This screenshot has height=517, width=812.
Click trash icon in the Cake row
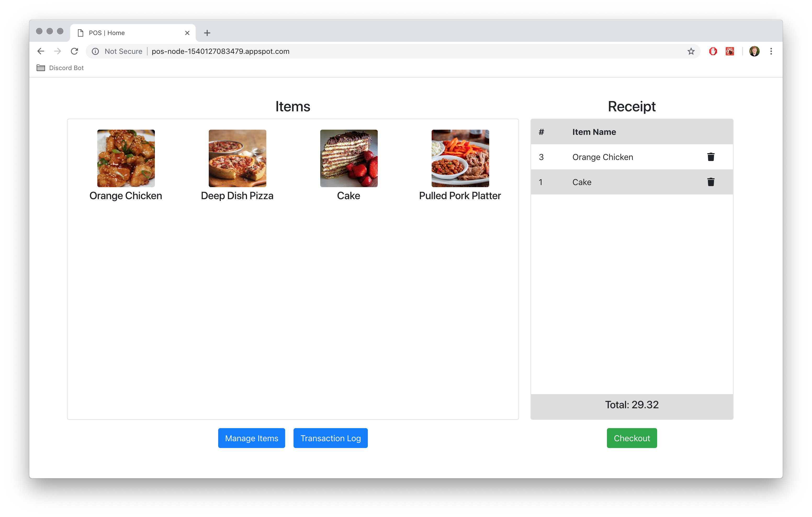pyautogui.click(x=710, y=182)
